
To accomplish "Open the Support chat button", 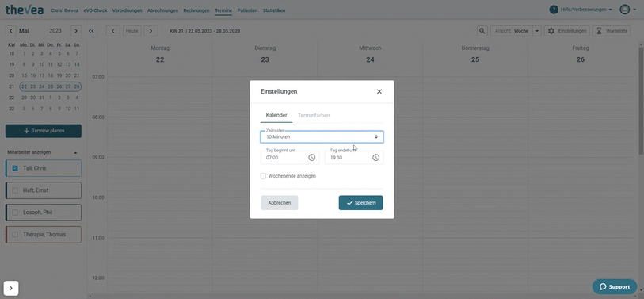I will (x=615, y=286).
